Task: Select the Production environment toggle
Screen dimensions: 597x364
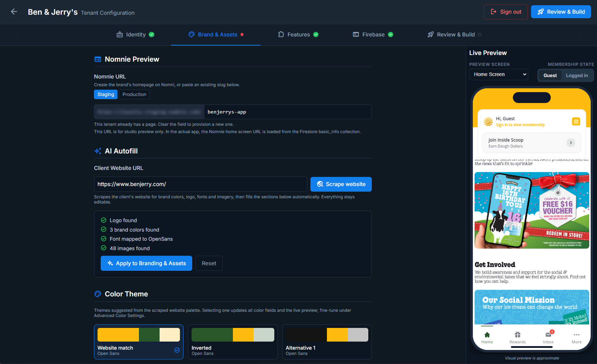Action: (134, 95)
